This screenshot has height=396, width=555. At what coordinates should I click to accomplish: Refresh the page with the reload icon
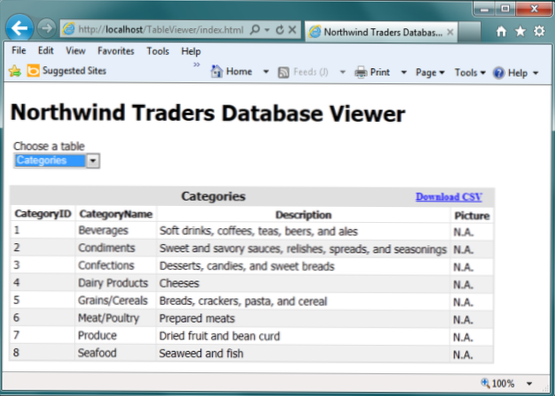(280, 30)
